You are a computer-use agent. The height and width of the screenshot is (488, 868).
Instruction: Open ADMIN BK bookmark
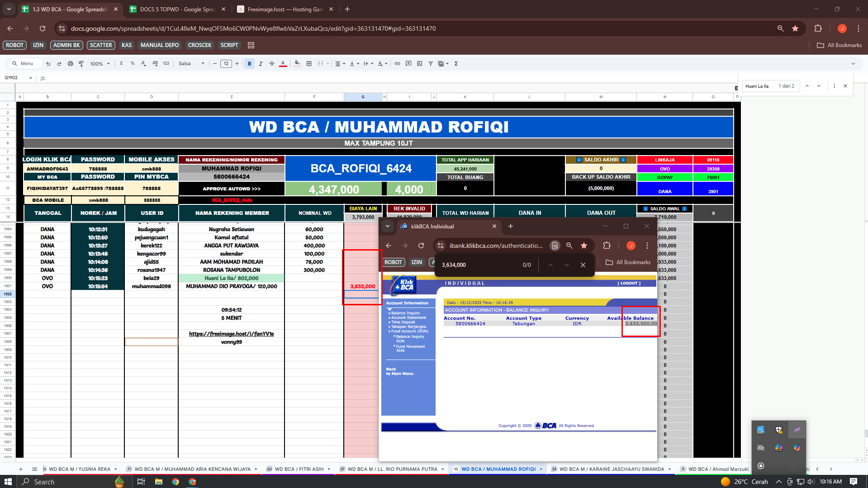66,45
